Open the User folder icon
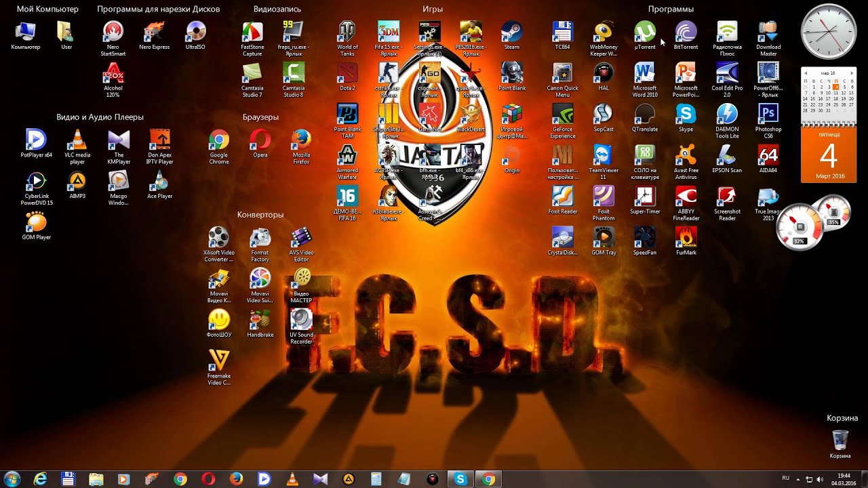Screen dimensions: 868x488 point(66,35)
